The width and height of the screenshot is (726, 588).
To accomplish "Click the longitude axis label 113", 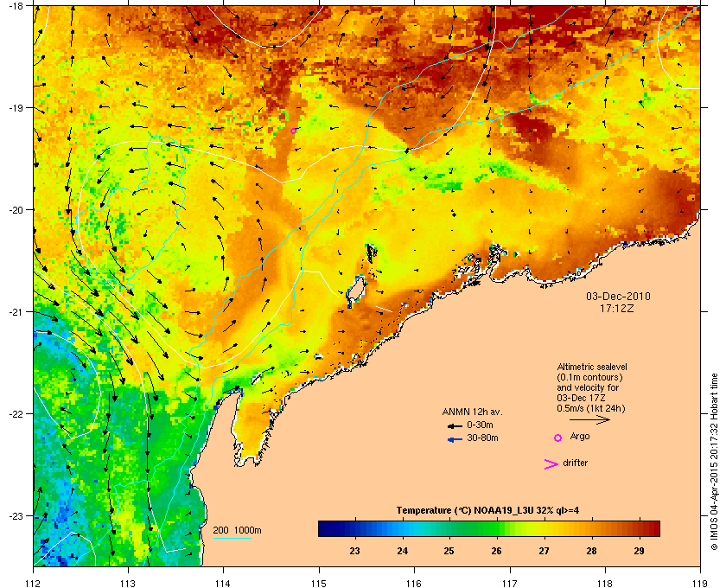I will point(128,584).
